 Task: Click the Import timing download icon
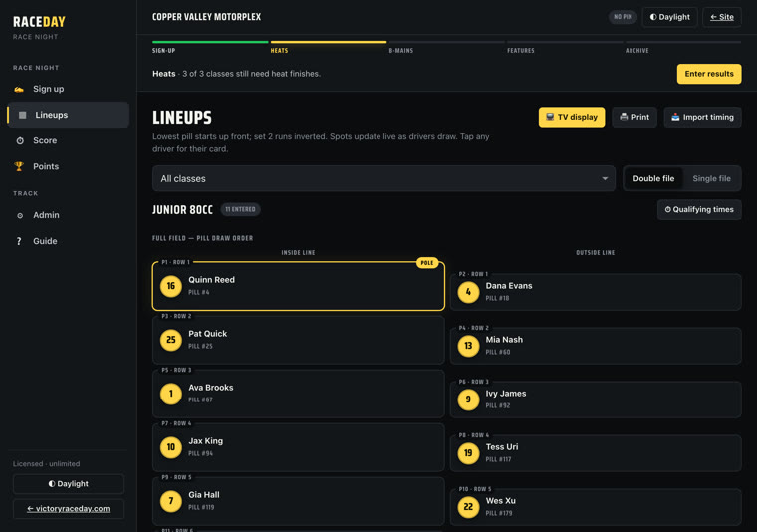coord(675,117)
